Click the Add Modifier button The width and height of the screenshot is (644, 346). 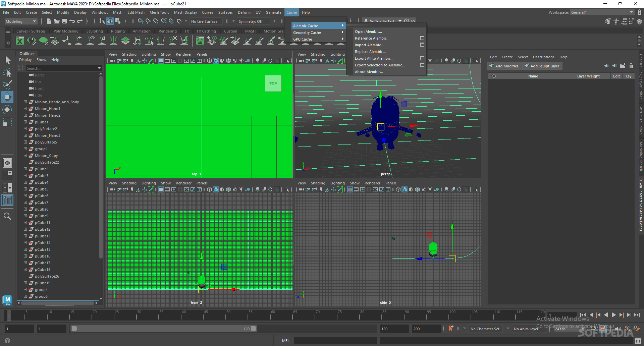click(504, 66)
